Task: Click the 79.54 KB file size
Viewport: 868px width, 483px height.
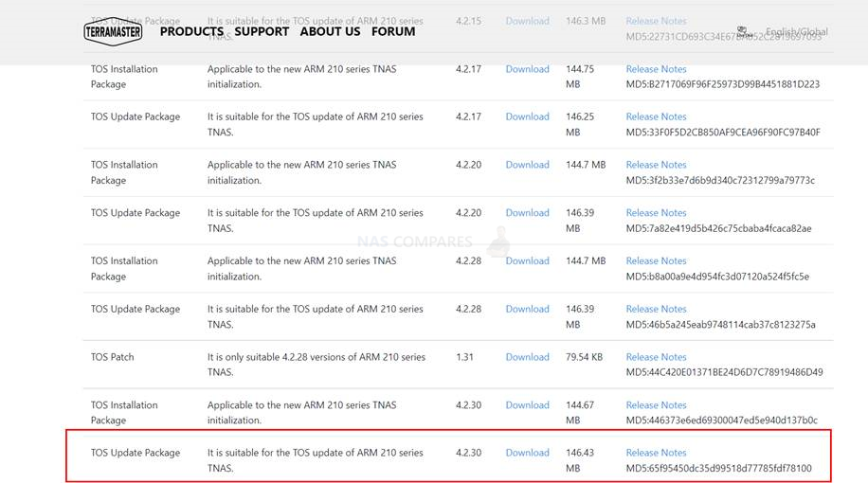Action: 584,357
